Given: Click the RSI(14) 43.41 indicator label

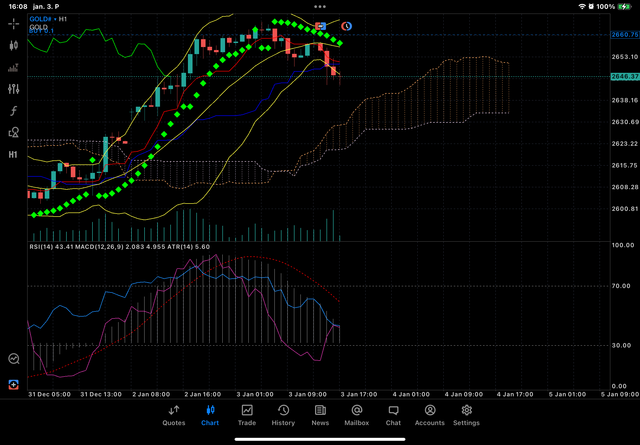Looking at the screenshot, I should click(51, 247).
